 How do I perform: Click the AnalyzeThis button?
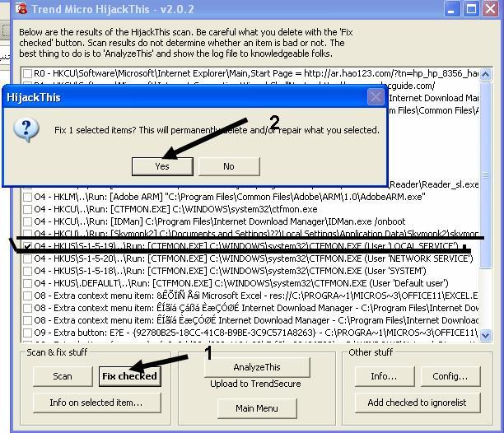coord(257,367)
